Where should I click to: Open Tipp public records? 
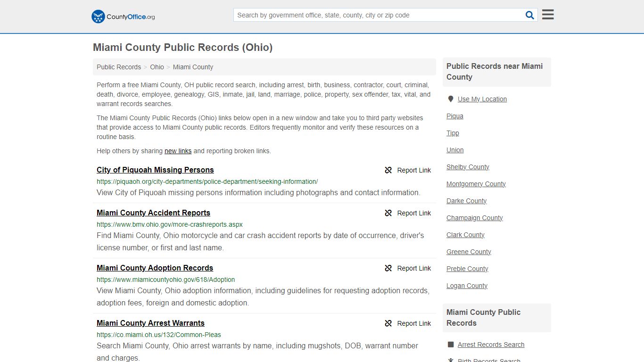(453, 133)
